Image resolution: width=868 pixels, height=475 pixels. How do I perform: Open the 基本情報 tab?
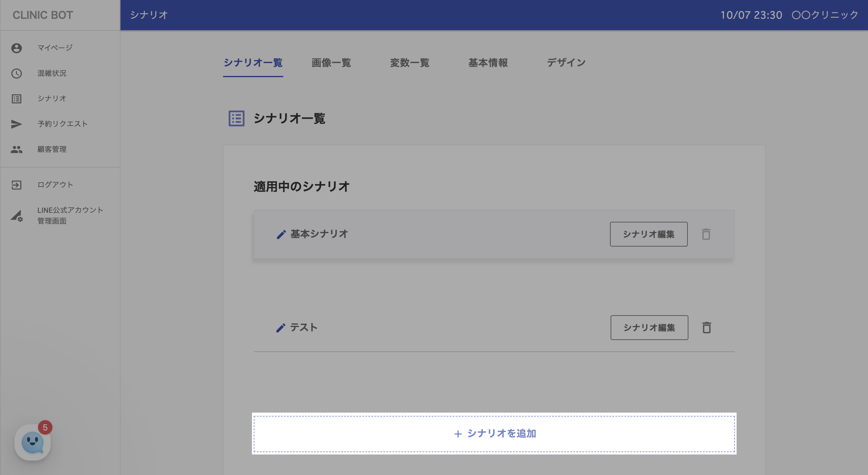pos(488,63)
